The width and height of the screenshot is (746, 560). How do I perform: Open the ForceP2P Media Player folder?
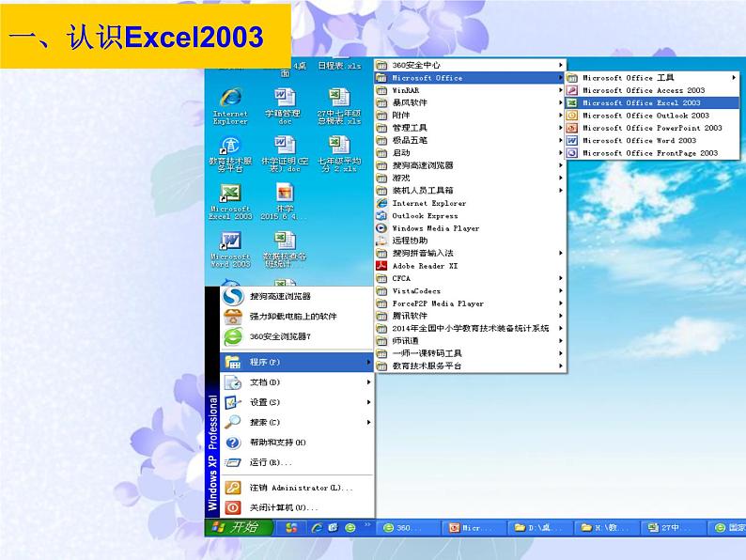coord(470,303)
